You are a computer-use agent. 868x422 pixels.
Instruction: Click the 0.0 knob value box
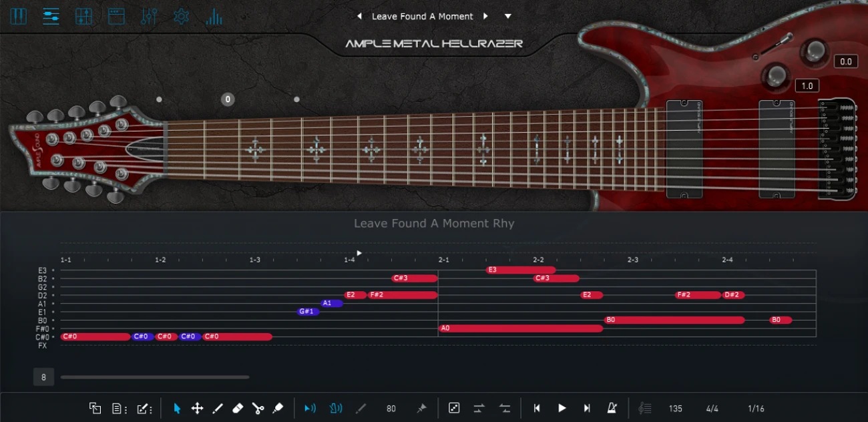click(x=846, y=61)
